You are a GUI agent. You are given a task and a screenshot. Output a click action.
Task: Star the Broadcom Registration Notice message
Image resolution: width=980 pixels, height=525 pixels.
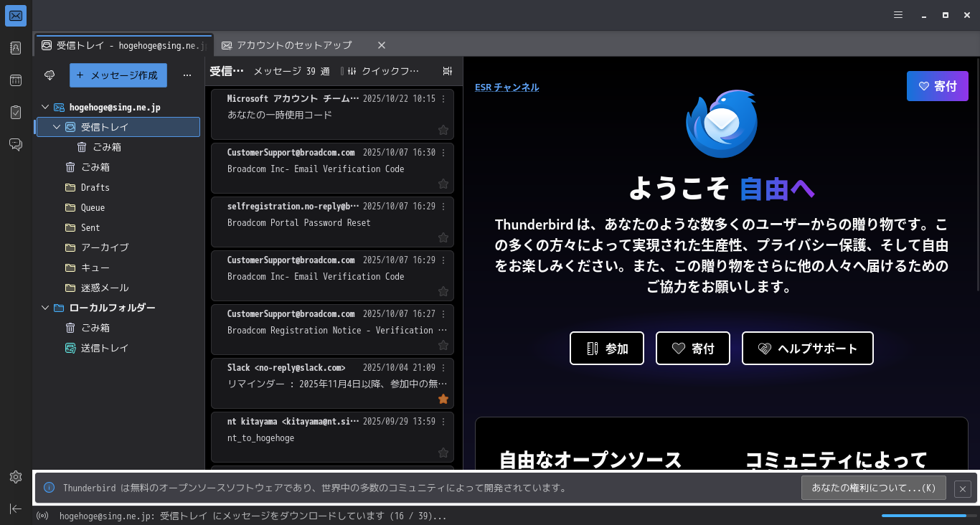pyautogui.click(x=443, y=345)
